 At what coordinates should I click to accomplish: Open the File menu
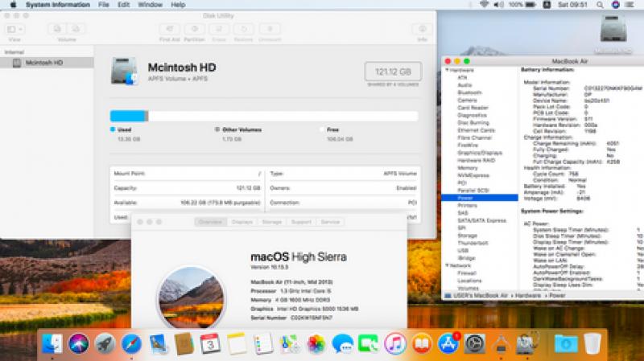[104, 5]
